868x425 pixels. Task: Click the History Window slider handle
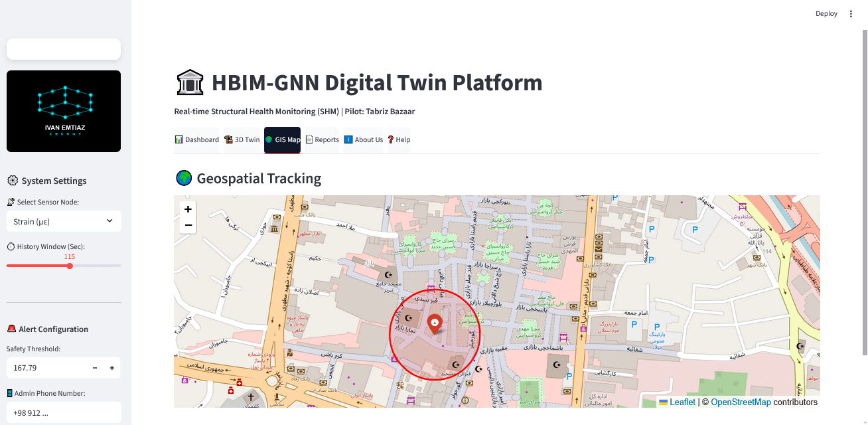[70, 266]
